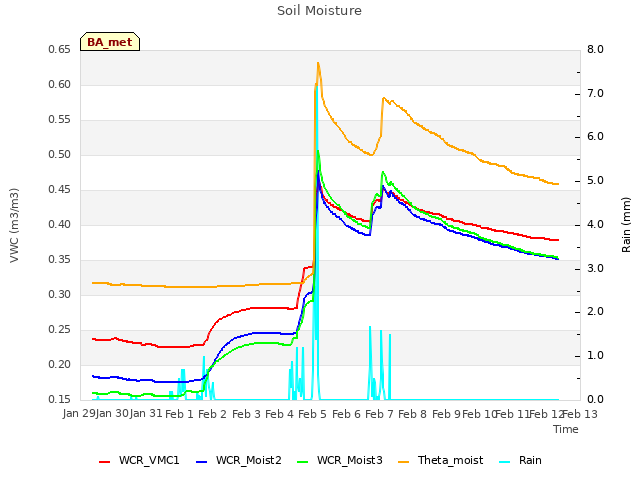Click the Feb 13 date tick label
The height and width of the screenshot is (480, 640).
[x=580, y=414]
